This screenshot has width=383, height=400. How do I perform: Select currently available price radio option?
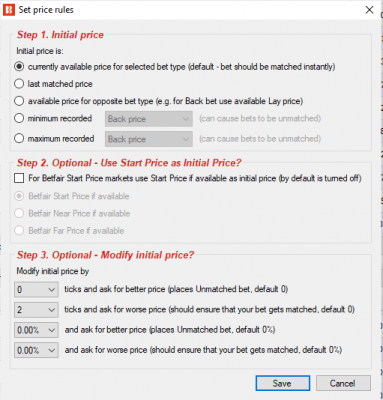point(19,67)
